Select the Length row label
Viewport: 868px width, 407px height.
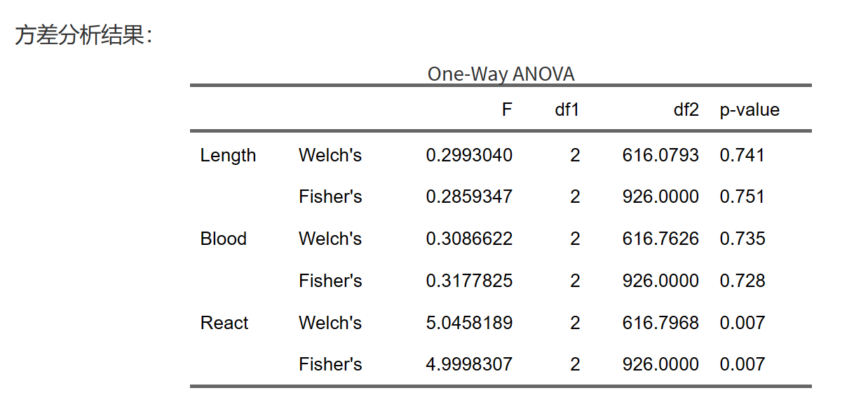(228, 155)
